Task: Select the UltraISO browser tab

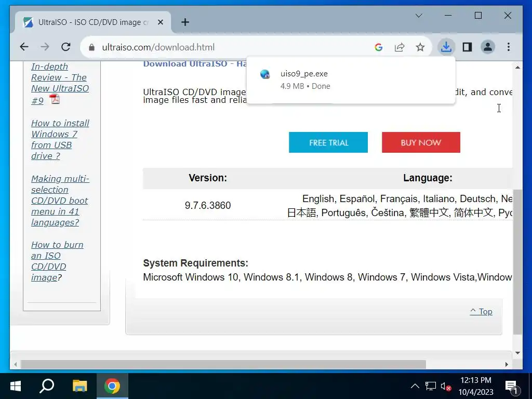Action: point(93,22)
